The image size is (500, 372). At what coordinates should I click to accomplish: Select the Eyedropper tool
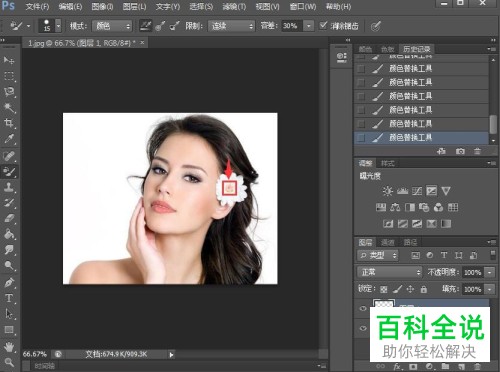click(9, 139)
